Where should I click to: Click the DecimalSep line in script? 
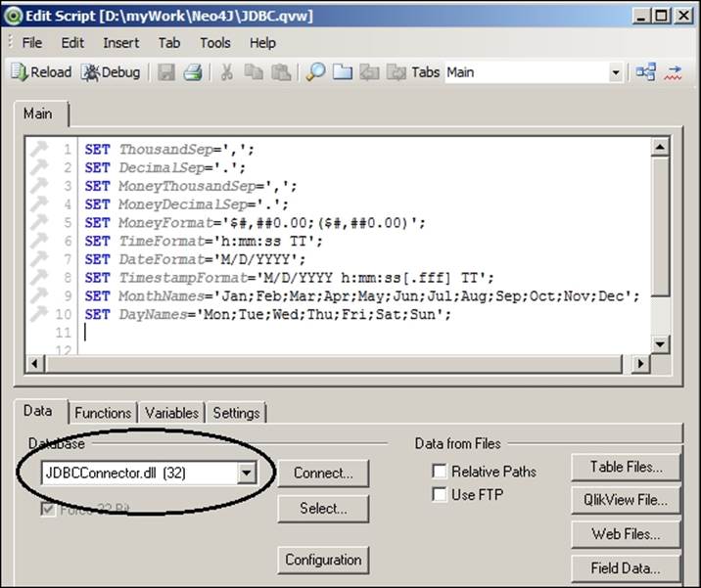pyautogui.click(x=165, y=167)
